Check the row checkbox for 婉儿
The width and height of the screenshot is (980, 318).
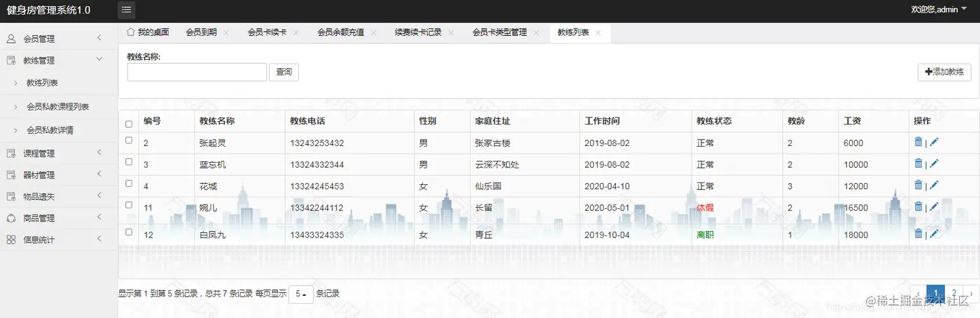pos(128,204)
